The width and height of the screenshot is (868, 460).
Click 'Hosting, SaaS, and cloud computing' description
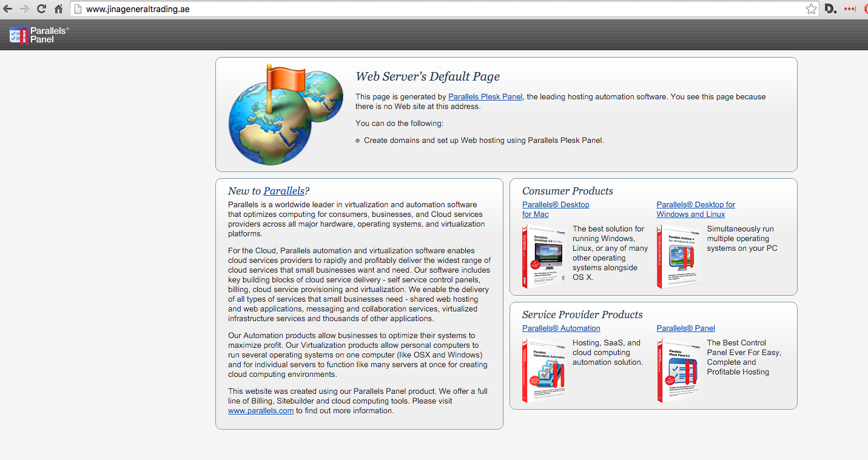coord(608,353)
